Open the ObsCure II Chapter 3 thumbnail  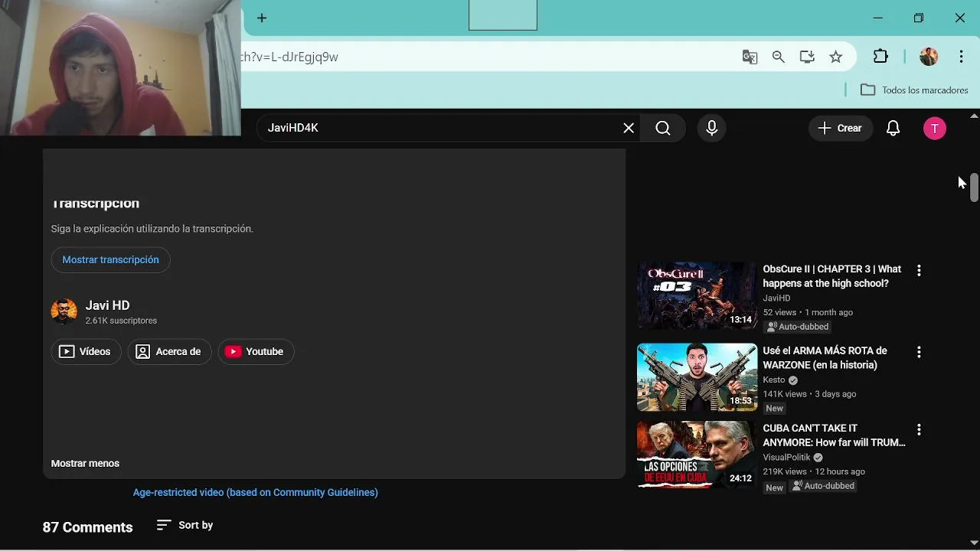point(697,295)
